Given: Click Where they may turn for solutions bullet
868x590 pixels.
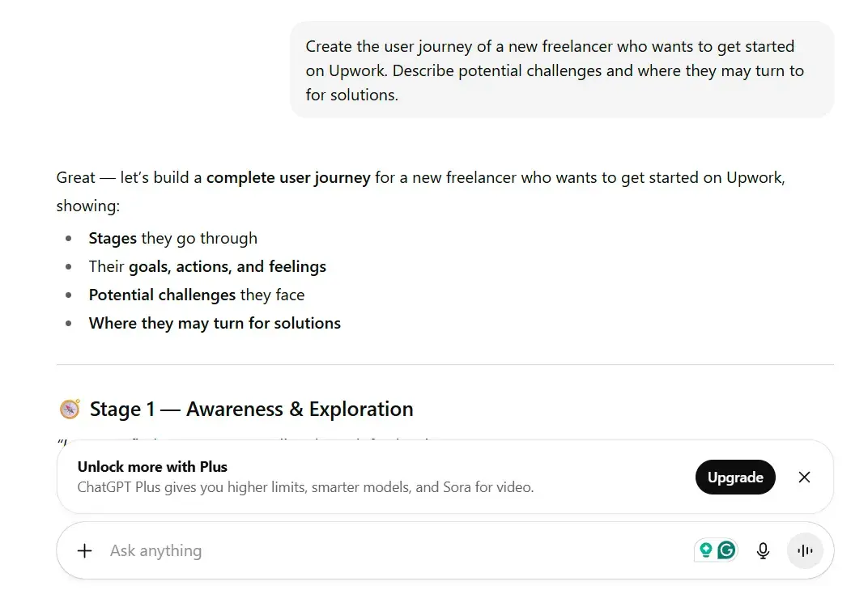Looking at the screenshot, I should click(x=215, y=323).
